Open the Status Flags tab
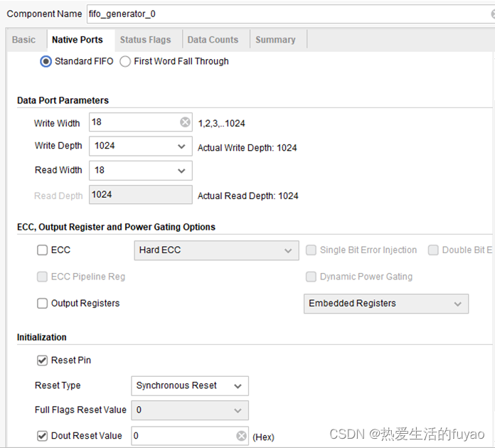Screen dimensions: 495x448 (x=146, y=40)
